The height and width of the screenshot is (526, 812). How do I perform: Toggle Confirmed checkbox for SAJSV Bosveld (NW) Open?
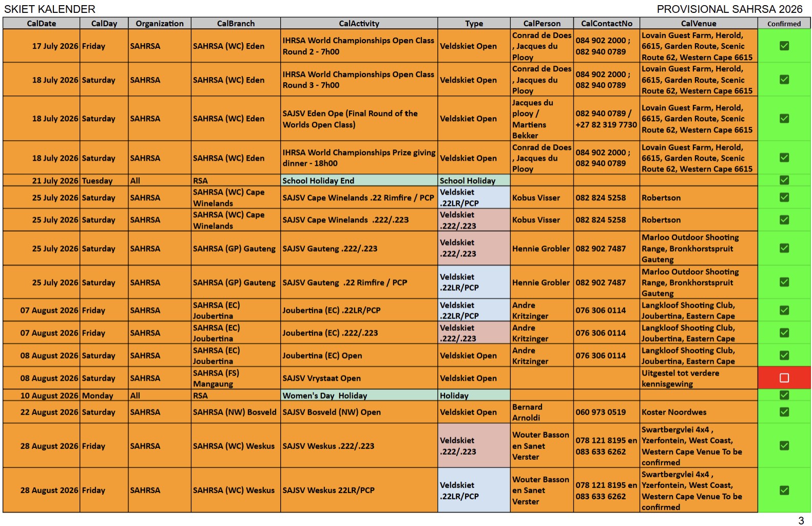point(784,412)
